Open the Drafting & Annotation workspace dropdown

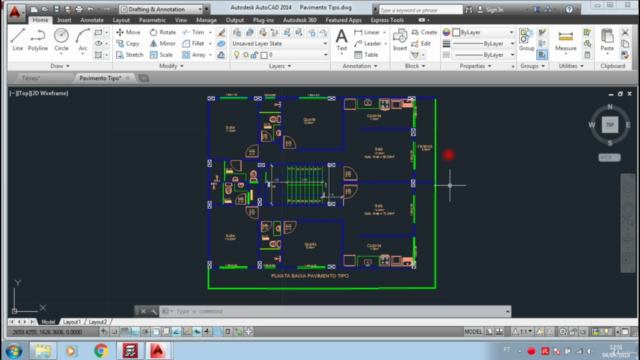coord(162,9)
